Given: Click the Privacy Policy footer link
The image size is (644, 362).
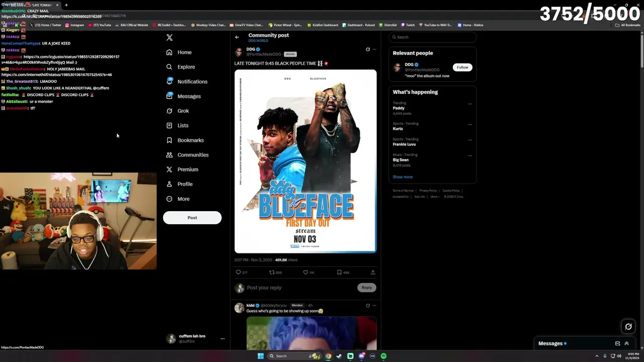Looking at the screenshot, I should [x=428, y=191].
